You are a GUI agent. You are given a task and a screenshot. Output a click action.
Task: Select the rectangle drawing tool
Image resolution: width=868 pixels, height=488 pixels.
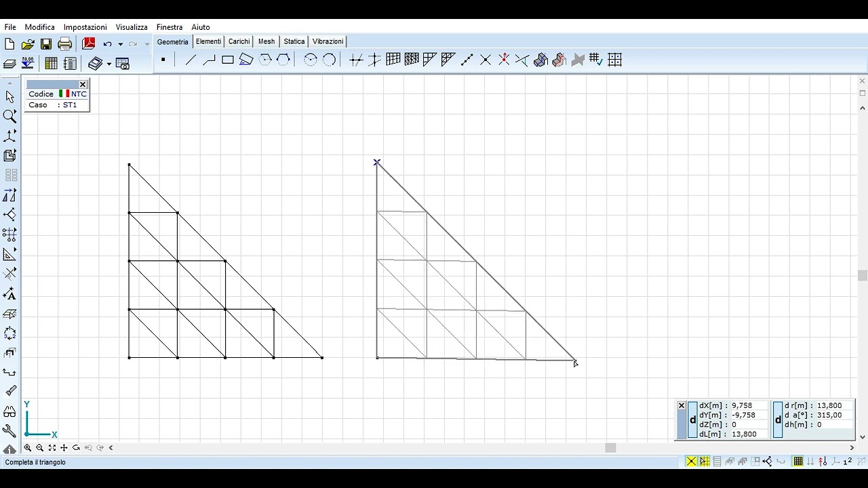[x=228, y=60]
